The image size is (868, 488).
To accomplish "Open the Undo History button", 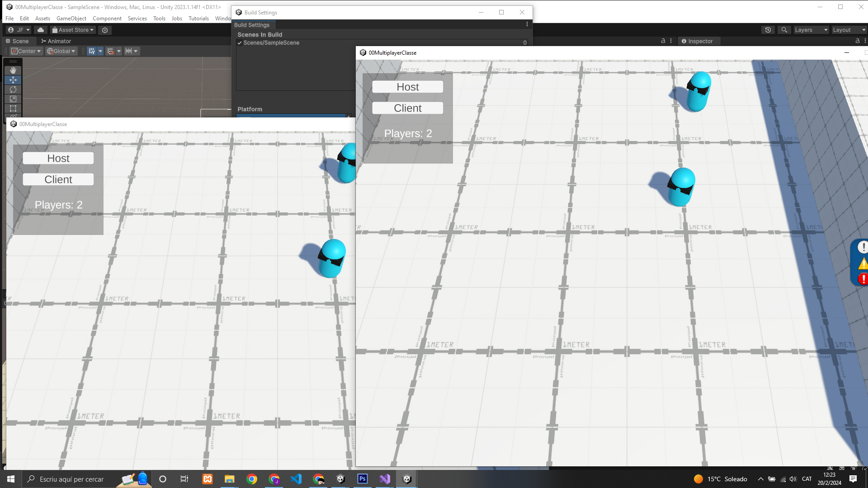I will (x=768, y=30).
